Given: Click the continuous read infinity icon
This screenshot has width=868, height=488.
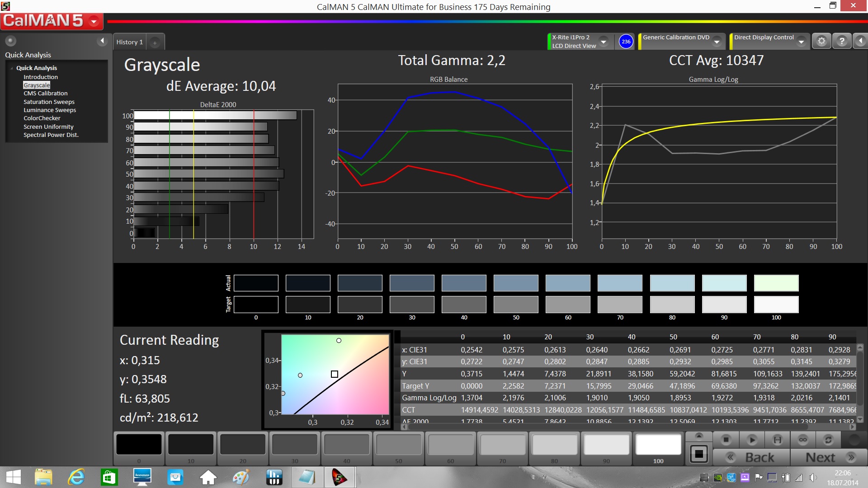Looking at the screenshot, I should (x=803, y=439).
